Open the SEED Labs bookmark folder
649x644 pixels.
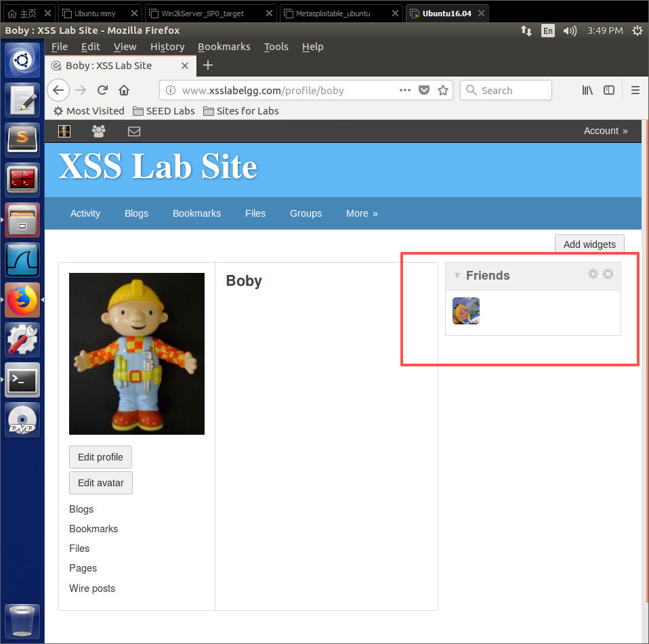[x=164, y=111]
